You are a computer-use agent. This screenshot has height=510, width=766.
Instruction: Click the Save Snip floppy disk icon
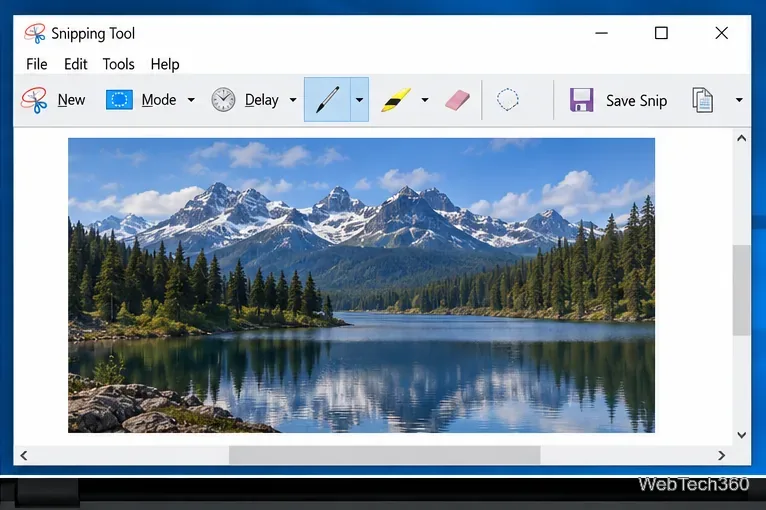(581, 100)
